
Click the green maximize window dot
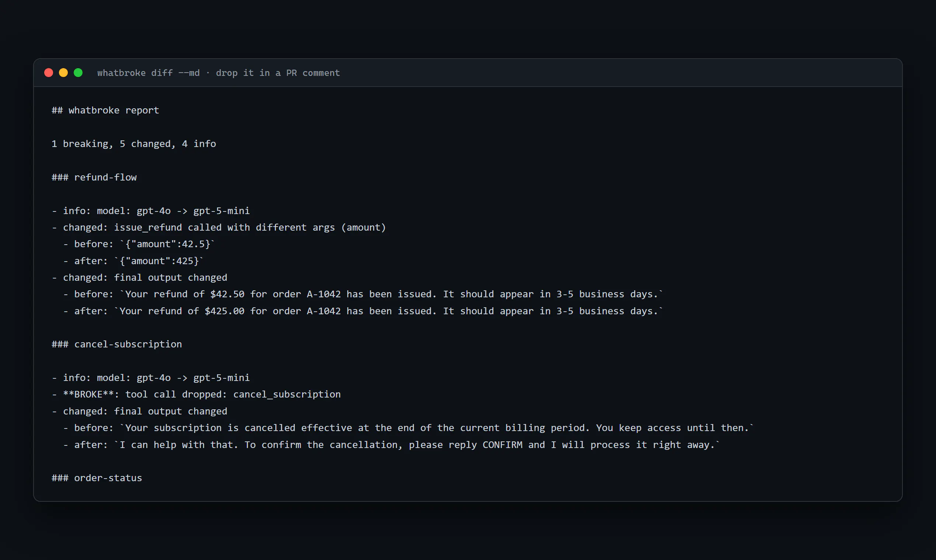[78, 73]
